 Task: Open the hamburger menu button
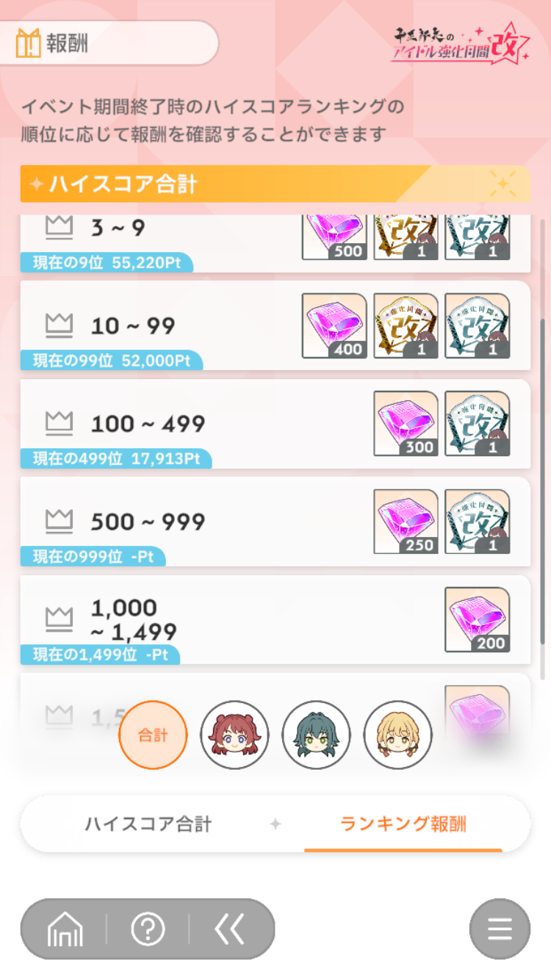click(500, 929)
